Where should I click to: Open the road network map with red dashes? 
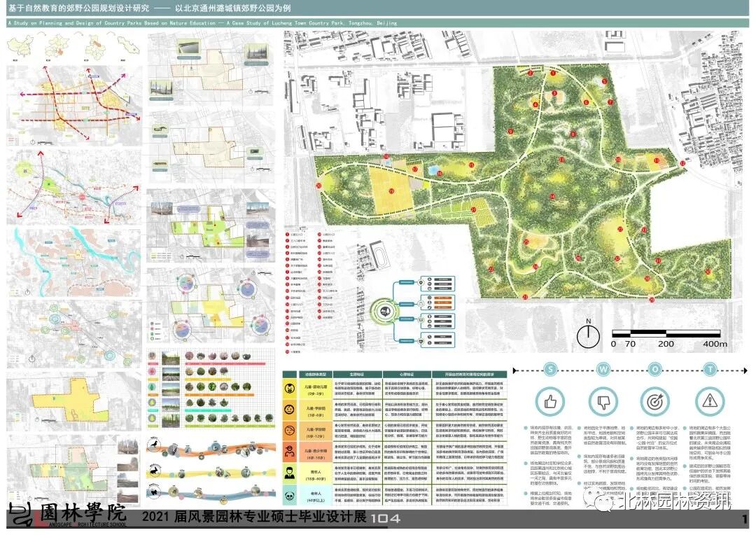(x=74, y=106)
